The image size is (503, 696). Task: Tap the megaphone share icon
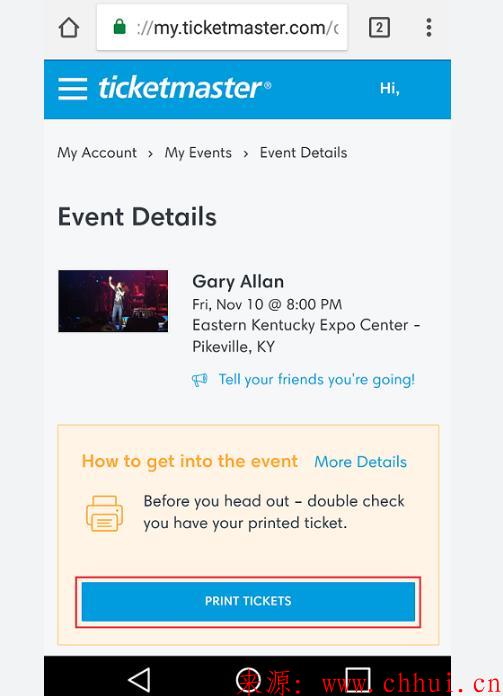point(199,380)
